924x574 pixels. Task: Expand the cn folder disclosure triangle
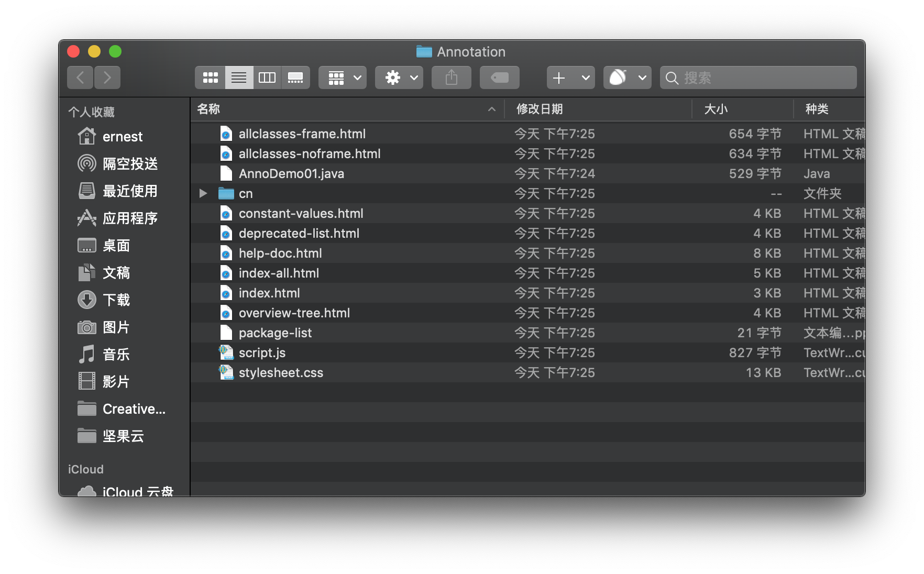point(203,194)
